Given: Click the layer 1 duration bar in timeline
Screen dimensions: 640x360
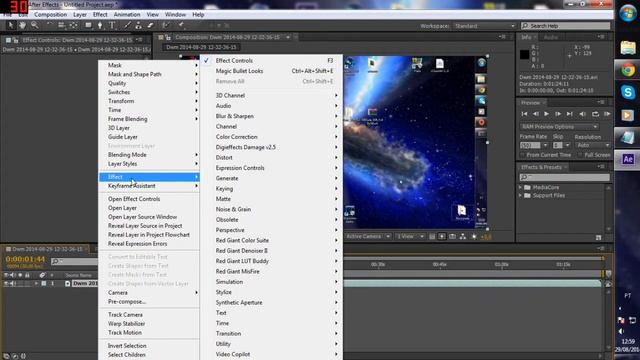Looking at the screenshot, I should click(x=472, y=283).
